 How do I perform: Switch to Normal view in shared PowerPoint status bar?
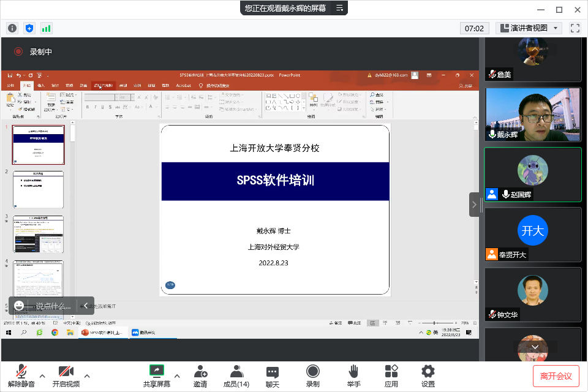tap(372, 323)
